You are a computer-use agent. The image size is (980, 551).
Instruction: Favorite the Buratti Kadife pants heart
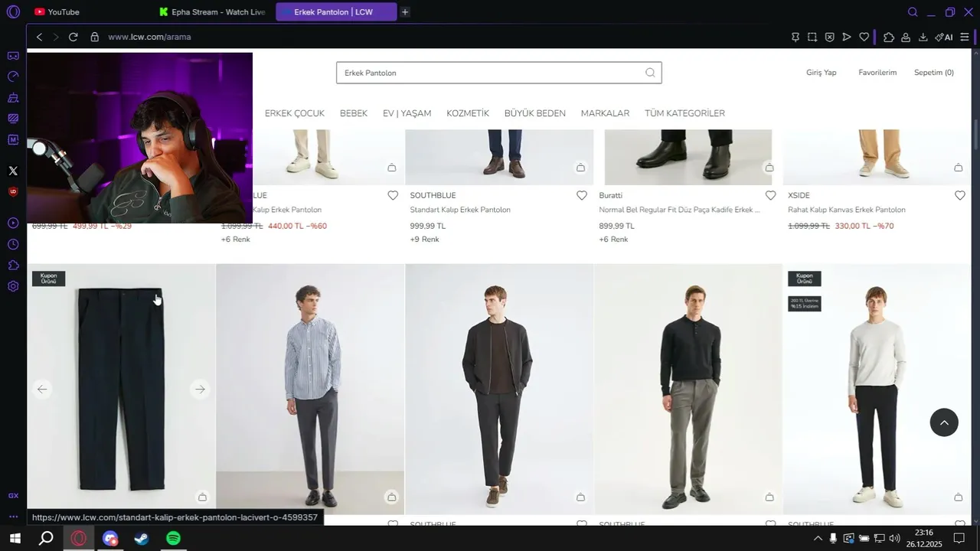pyautogui.click(x=771, y=196)
